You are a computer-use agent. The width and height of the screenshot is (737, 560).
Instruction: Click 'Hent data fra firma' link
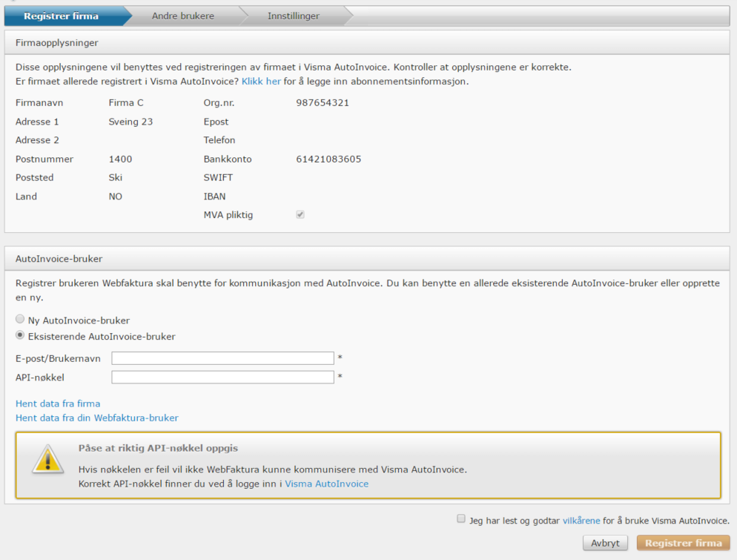(58, 403)
